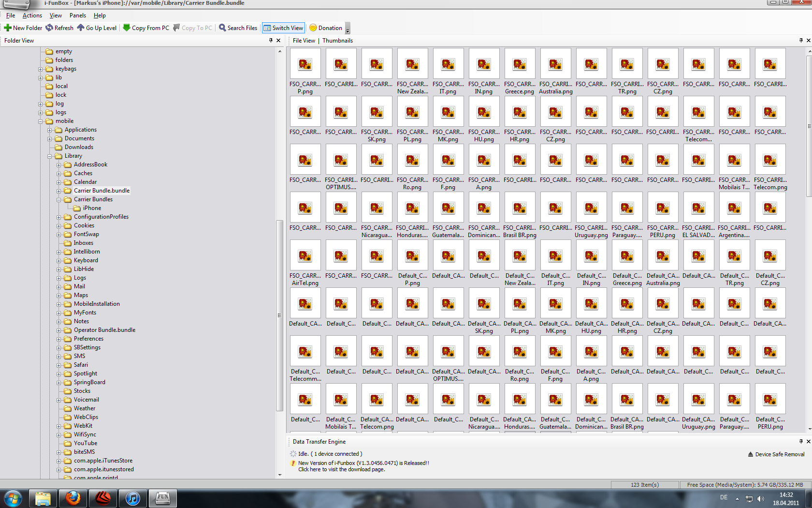Click i-FunBox taskbar button
The height and width of the screenshot is (508, 812).
tap(163, 498)
